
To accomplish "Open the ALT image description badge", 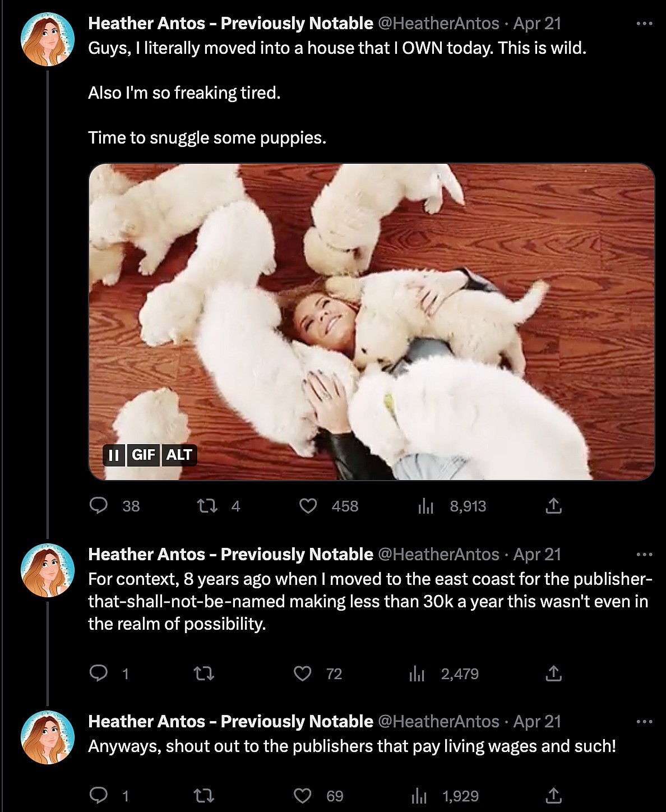I will coord(179,455).
